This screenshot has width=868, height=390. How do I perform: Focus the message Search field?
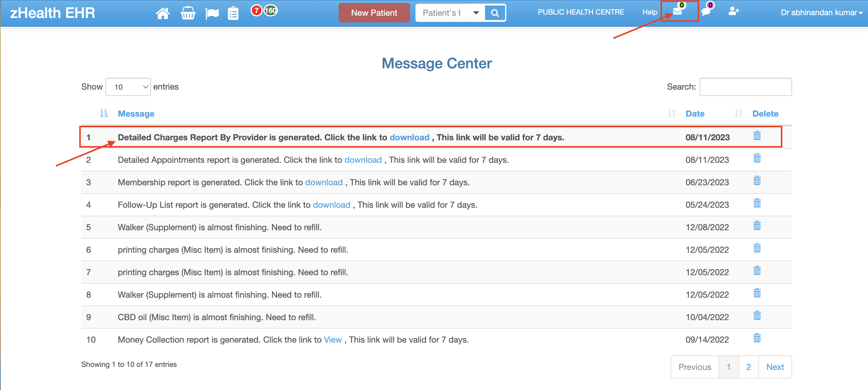(x=745, y=87)
